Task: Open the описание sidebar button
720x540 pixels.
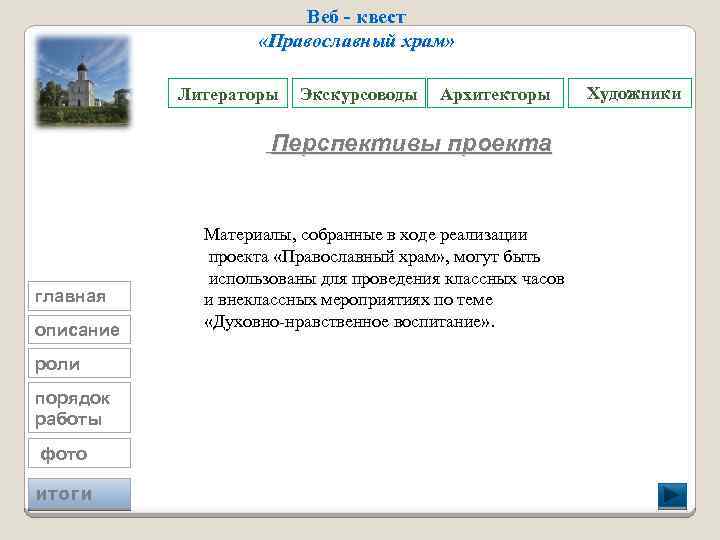Action: pyautogui.click(x=79, y=330)
